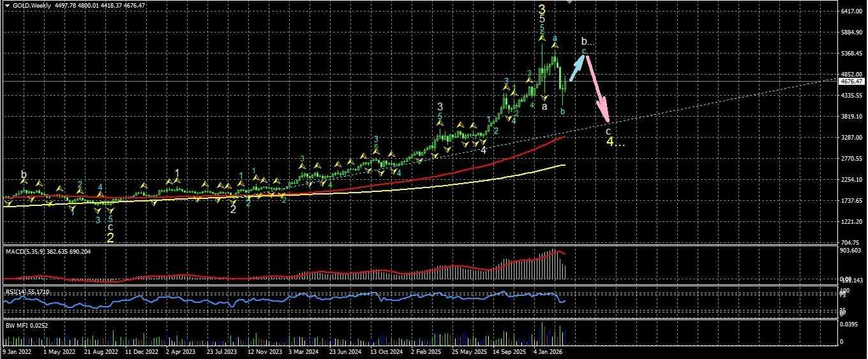
Task: Click the 4335.55 price scale value
Action: pyautogui.click(x=851, y=96)
